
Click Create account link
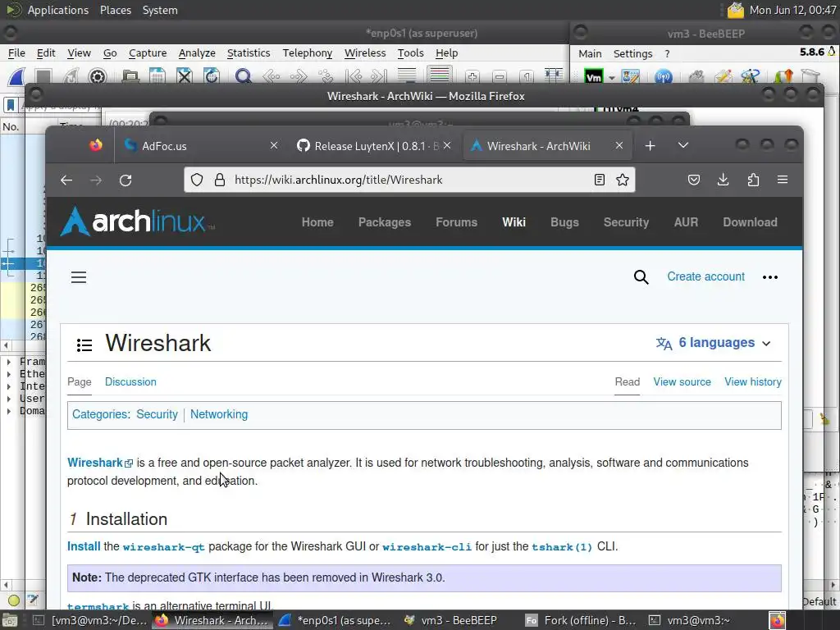705,276
